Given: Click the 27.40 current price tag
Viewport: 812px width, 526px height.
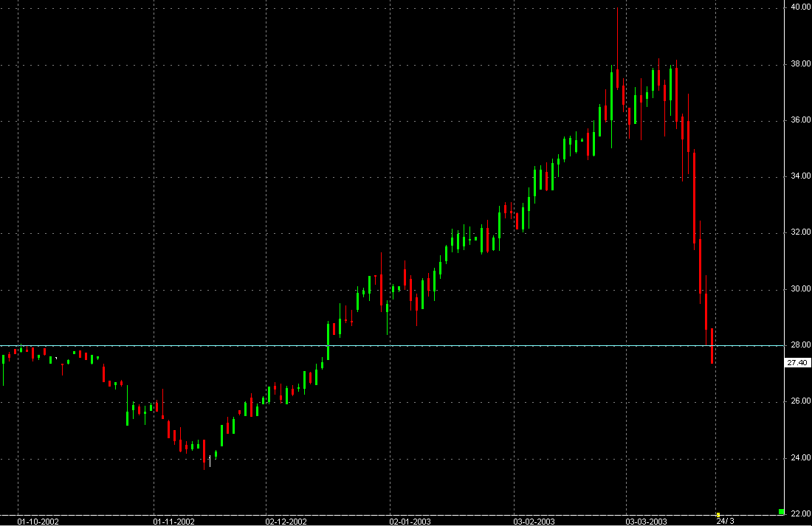Looking at the screenshot, I should [x=797, y=363].
